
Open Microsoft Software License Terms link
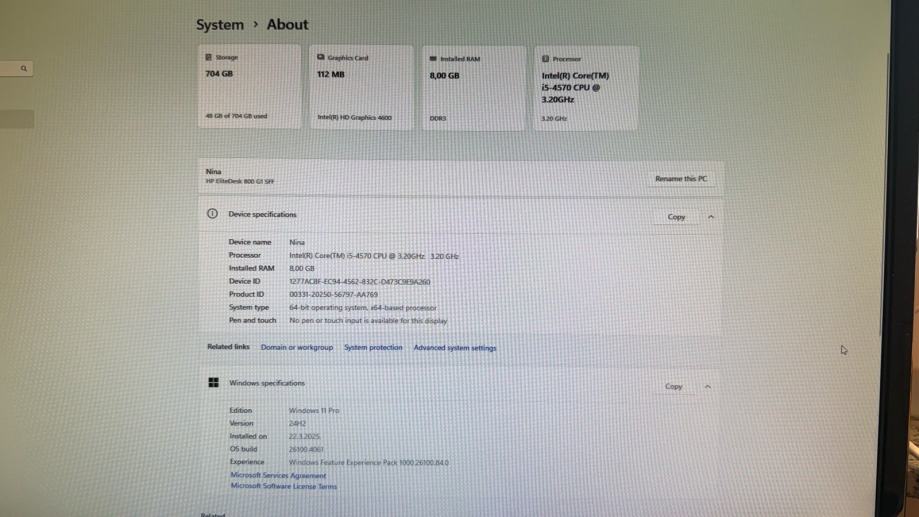tap(284, 486)
